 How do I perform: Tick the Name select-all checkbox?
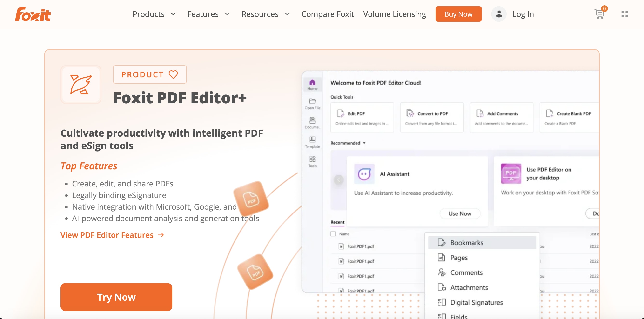click(333, 234)
